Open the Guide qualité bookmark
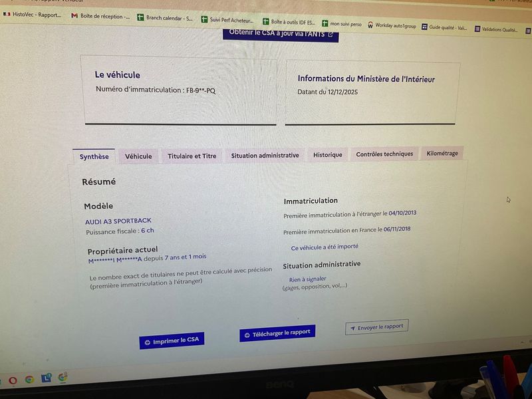 [444, 27]
